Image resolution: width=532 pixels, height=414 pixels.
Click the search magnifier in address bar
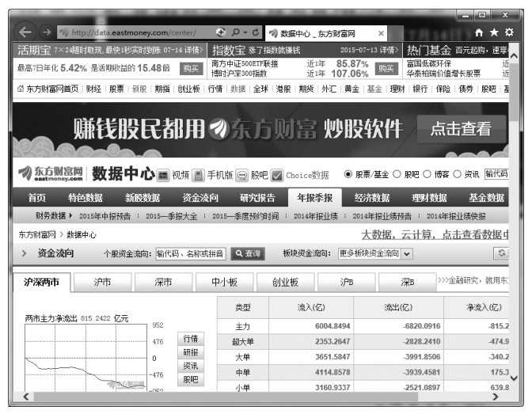(235, 32)
